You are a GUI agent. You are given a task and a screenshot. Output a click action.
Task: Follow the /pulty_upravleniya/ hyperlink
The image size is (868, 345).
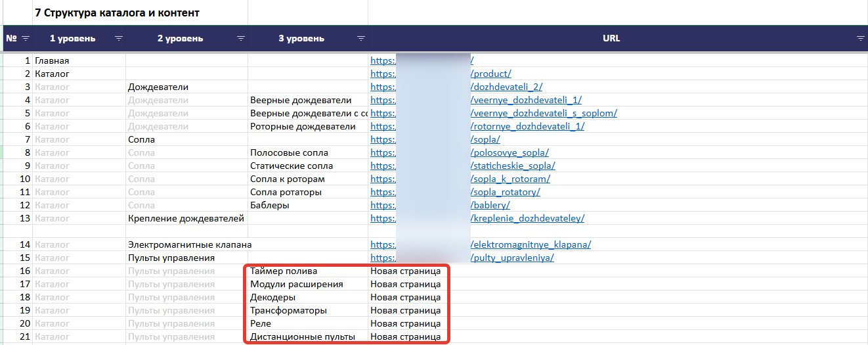[x=512, y=258]
